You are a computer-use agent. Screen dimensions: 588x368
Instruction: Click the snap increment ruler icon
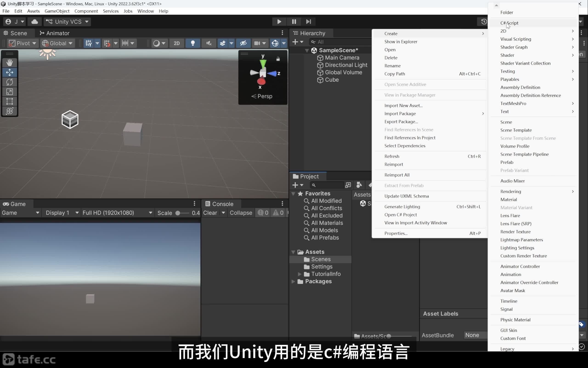pyautogui.click(x=125, y=43)
